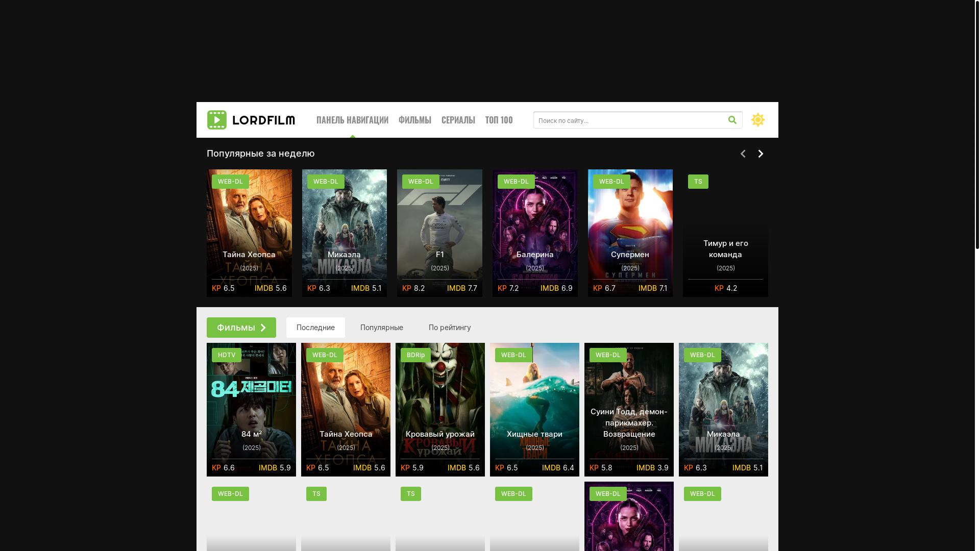The width and height of the screenshot is (980, 551).
Task: Open the ТОП 100 menu item
Action: point(499,120)
